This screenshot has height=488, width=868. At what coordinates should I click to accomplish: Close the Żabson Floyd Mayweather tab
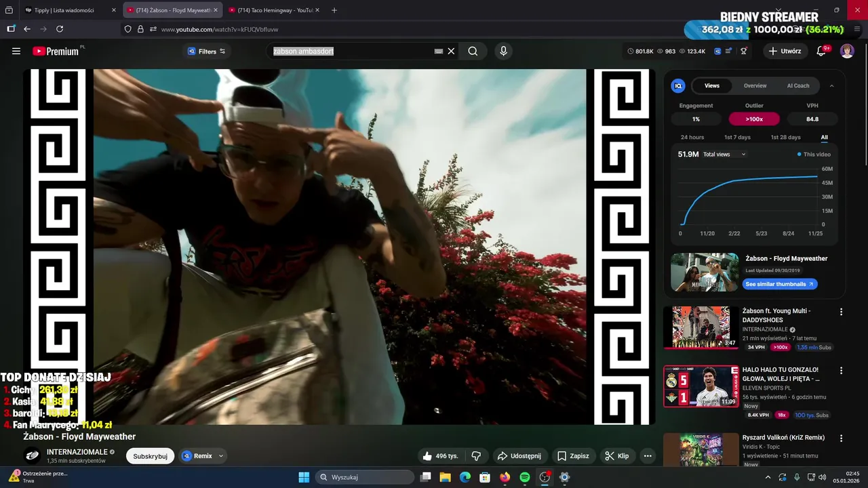tap(216, 10)
